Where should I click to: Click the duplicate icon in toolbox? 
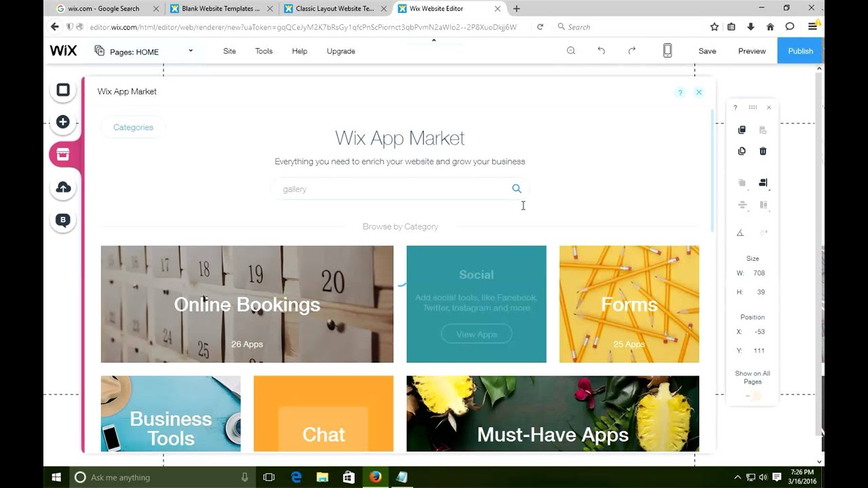pyautogui.click(x=742, y=151)
